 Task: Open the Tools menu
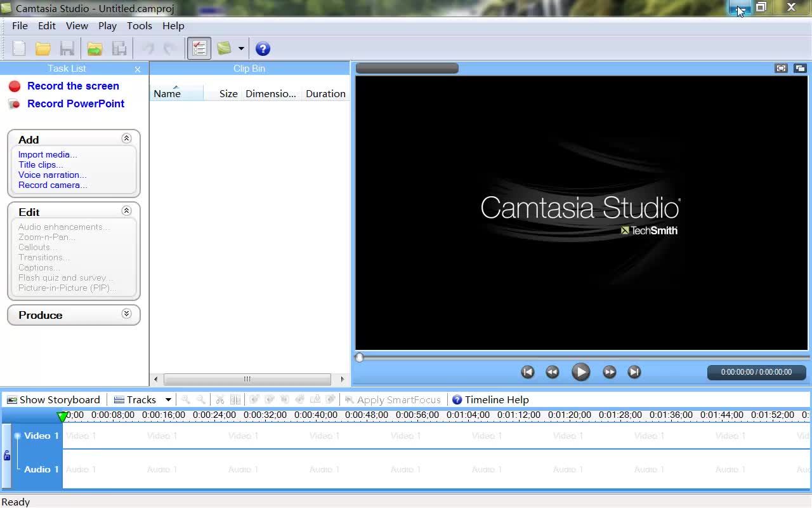click(139, 26)
